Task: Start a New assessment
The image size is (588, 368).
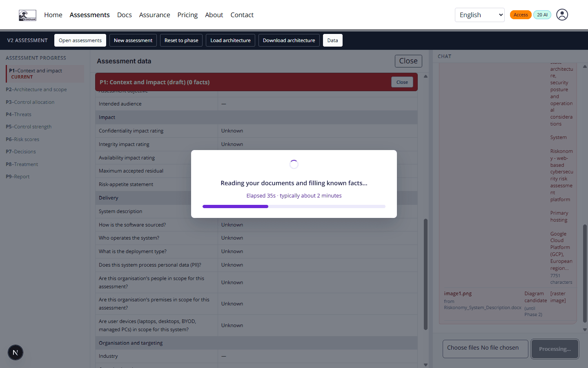Action: point(133,40)
